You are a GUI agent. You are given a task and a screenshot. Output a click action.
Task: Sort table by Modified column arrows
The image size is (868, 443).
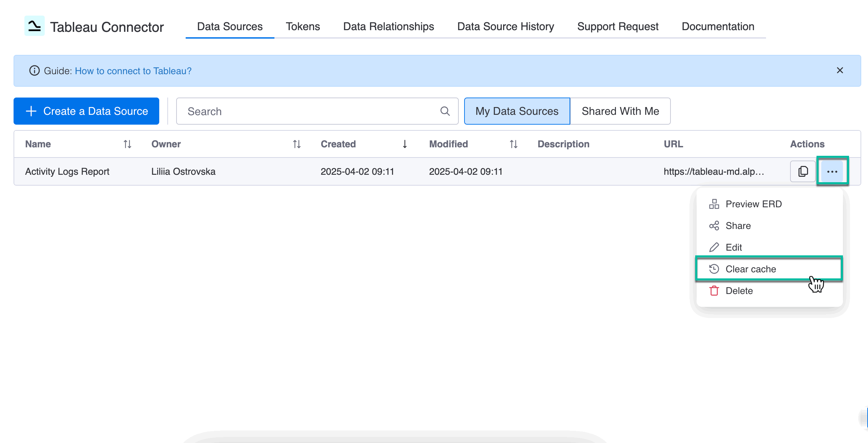click(x=513, y=144)
